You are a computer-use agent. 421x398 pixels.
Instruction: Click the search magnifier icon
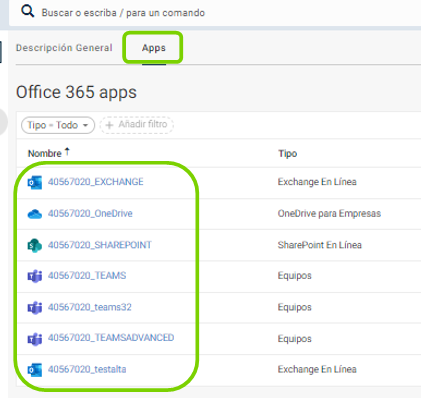point(27,12)
